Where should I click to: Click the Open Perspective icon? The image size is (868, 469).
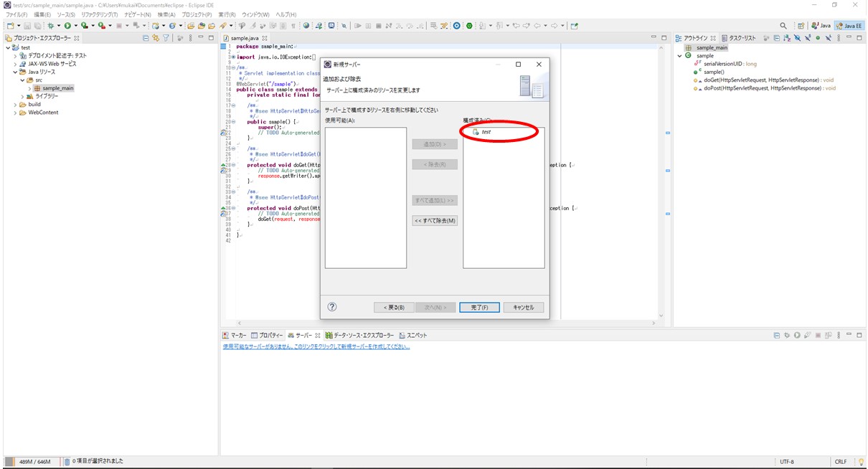[801, 26]
